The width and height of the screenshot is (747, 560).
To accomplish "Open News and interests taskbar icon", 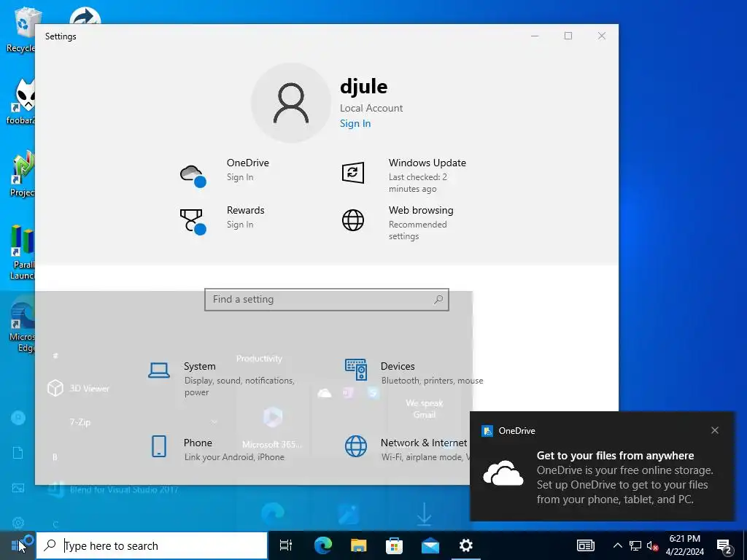I will 586,545.
